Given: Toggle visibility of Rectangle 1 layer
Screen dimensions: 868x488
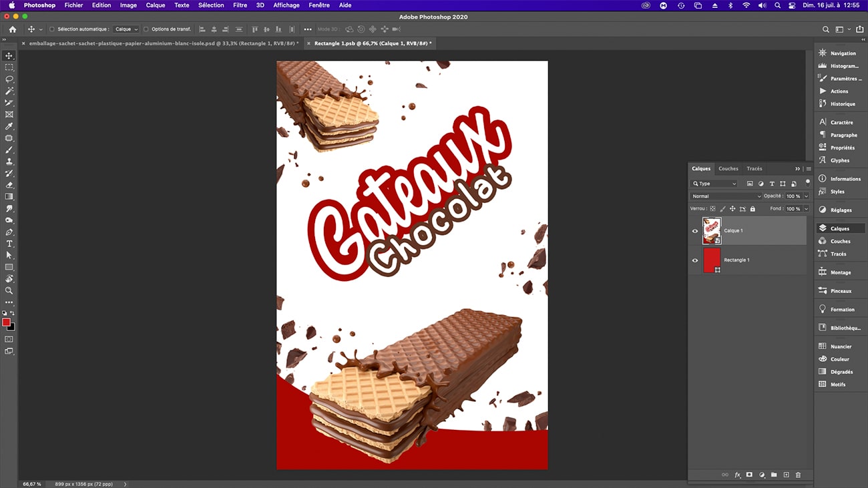Looking at the screenshot, I should tap(695, 260).
